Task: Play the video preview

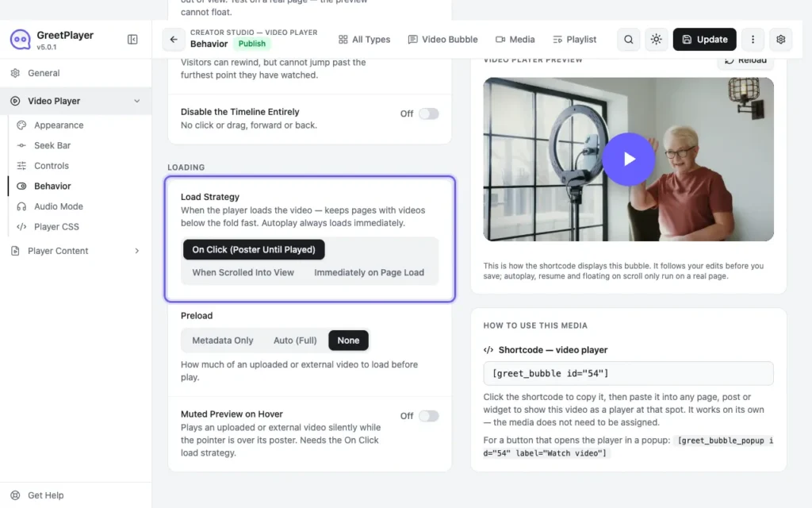Action: coord(628,159)
